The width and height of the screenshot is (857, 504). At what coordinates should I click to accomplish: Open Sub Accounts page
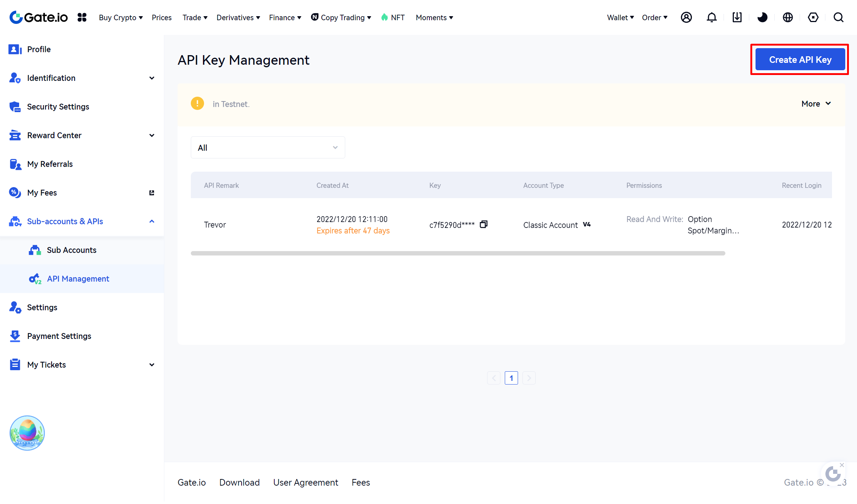click(x=72, y=250)
